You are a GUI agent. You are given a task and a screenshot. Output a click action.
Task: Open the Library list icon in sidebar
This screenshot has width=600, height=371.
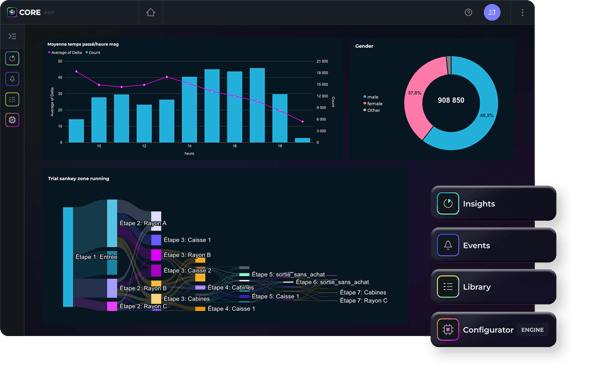[x=12, y=99]
